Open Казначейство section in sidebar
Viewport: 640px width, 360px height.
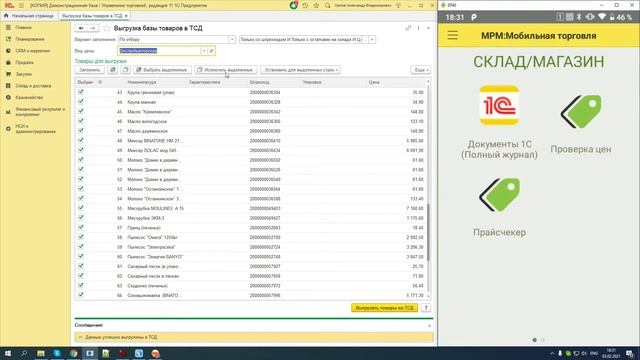pyautogui.click(x=29, y=98)
